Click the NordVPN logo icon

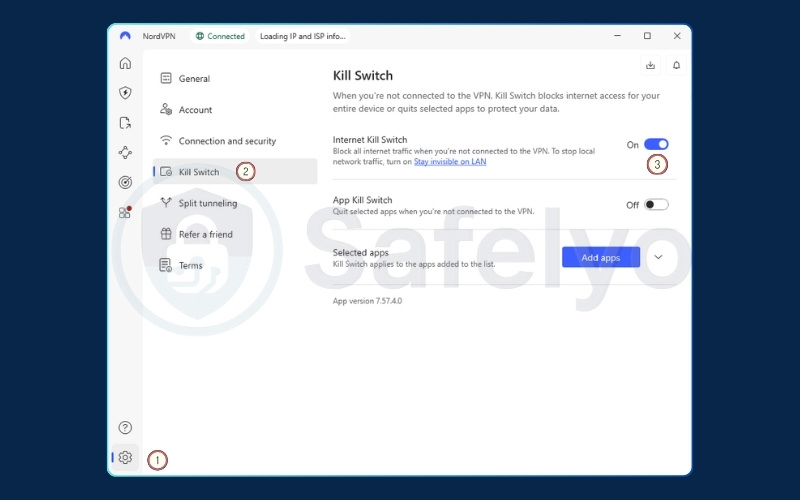125,36
